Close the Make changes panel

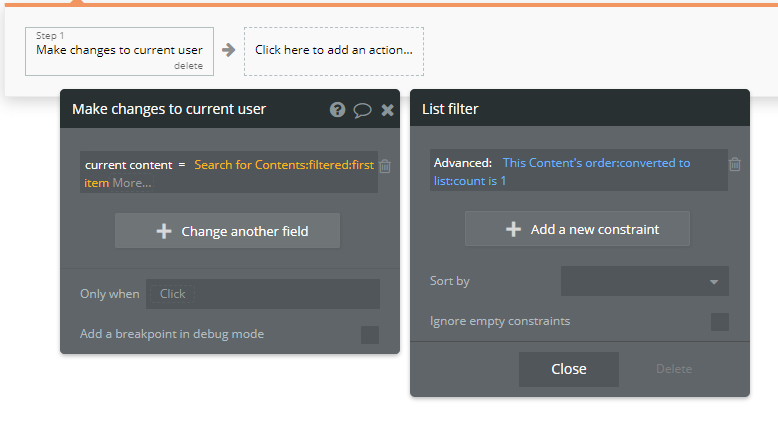click(388, 110)
